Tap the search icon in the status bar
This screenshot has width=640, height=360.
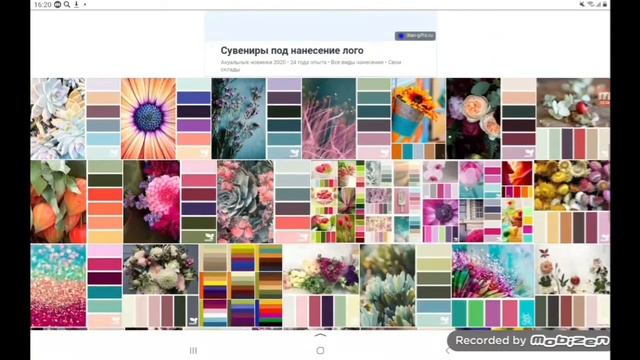67,4
